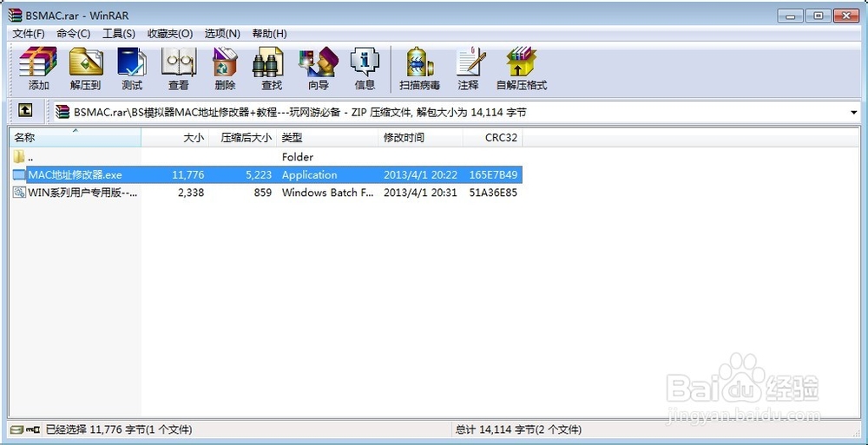Click the archive path text field
868x445 pixels.
(x=451, y=113)
